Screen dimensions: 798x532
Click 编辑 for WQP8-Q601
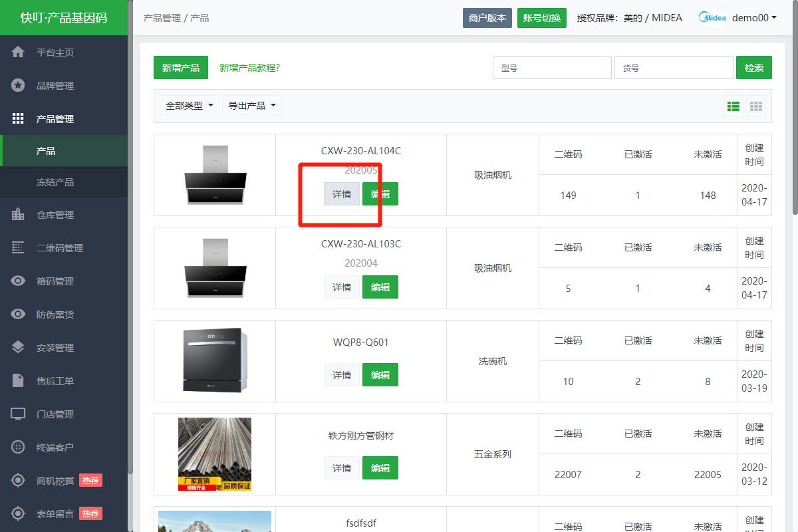click(380, 375)
